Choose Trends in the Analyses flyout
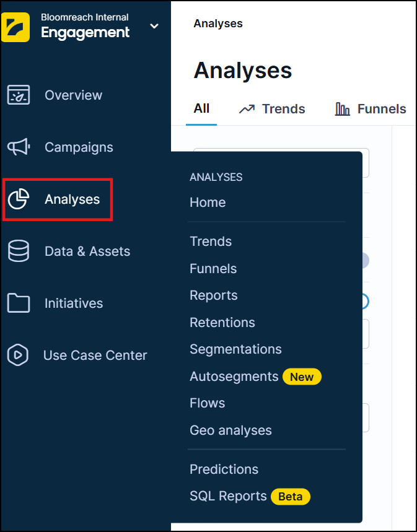The image size is (417, 532). tap(211, 242)
